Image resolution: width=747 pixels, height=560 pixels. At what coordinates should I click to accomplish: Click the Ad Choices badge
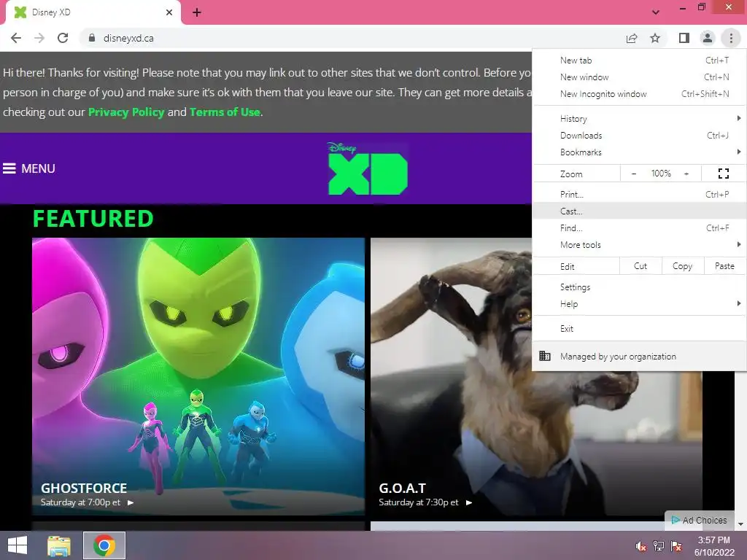point(700,521)
